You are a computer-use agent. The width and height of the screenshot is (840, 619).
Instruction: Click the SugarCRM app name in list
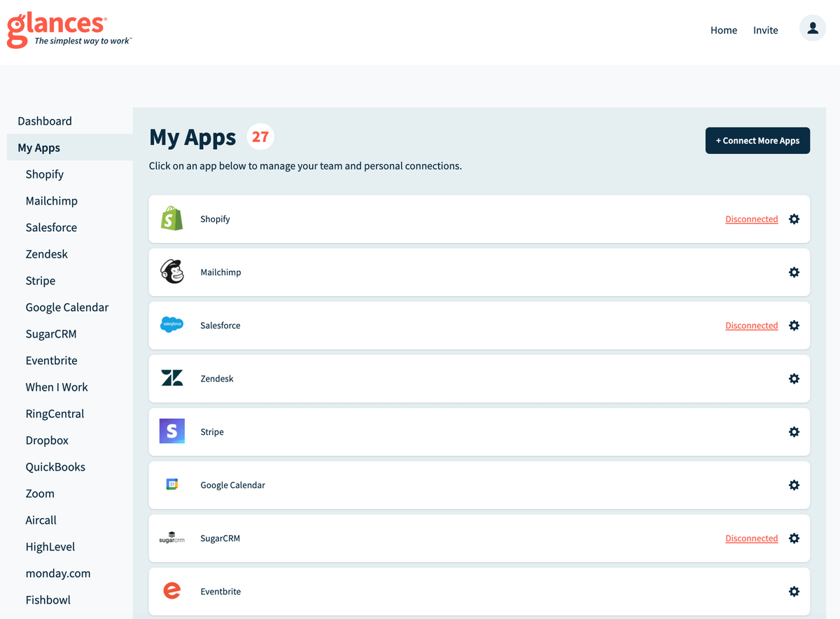(x=220, y=538)
